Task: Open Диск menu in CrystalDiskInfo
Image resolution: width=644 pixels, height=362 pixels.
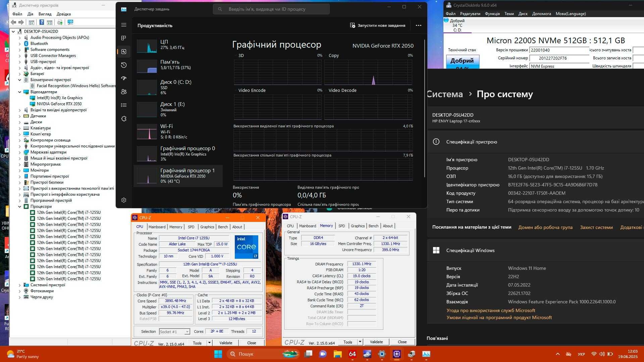Action: click(523, 14)
